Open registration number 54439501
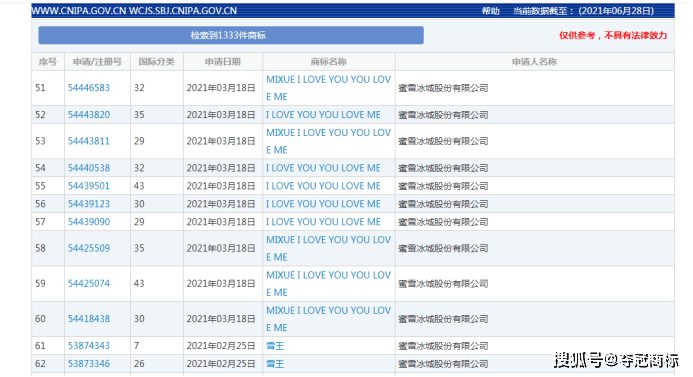Image resolution: width=693 pixels, height=377 pixels. [88, 186]
